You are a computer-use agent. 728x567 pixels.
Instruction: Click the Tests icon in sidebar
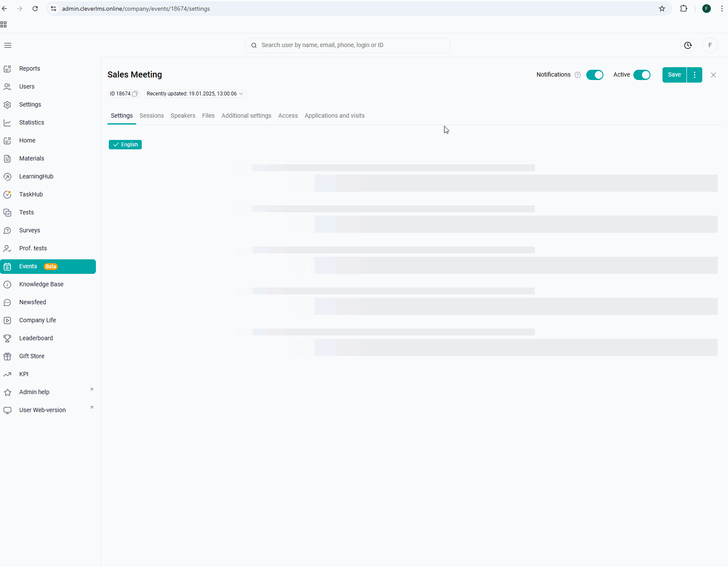tap(7, 213)
